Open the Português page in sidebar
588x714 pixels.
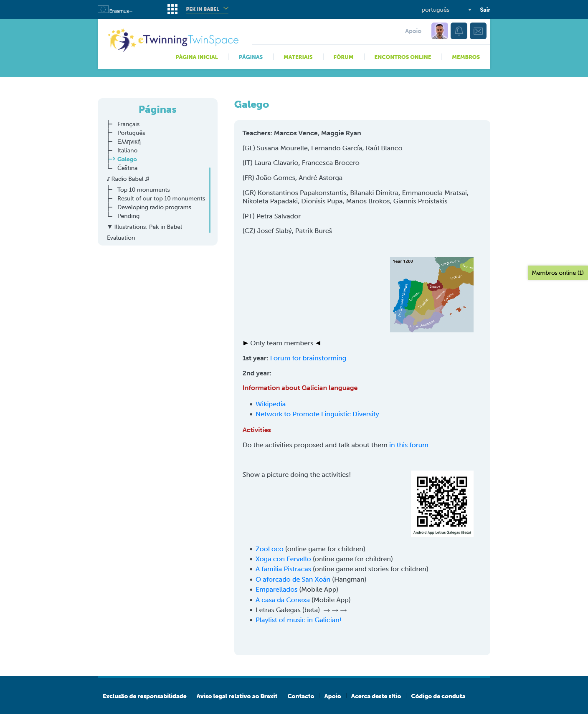(x=131, y=133)
